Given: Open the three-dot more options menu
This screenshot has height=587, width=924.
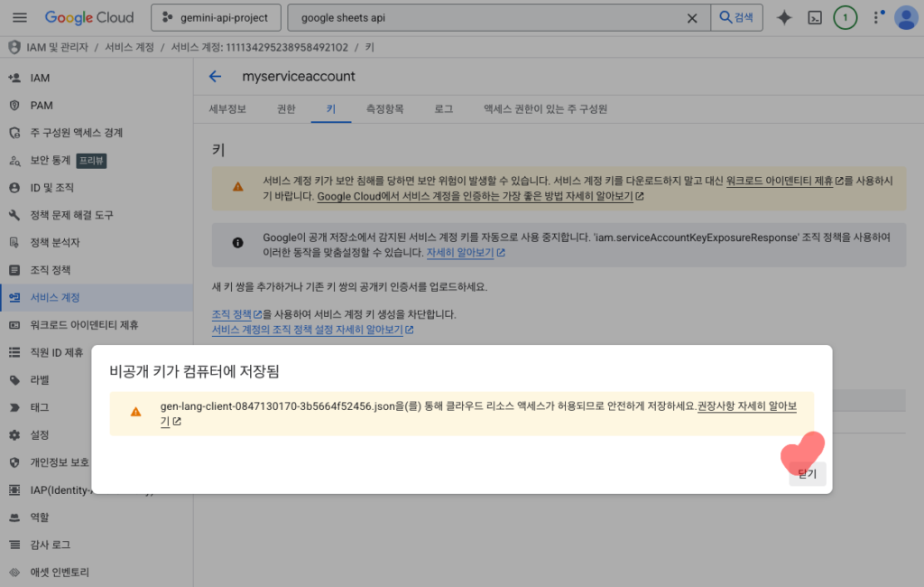Looking at the screenshot, I should pos(876,18).
